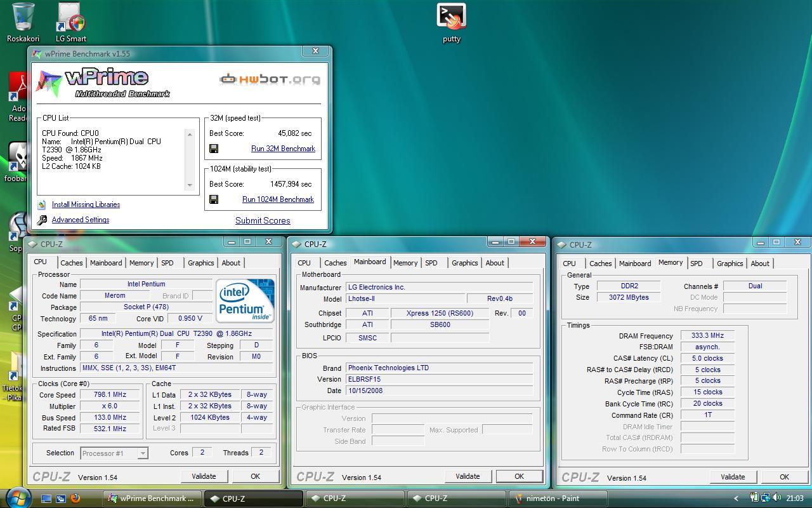The height and width of the screenshot is (508, 812).
Task: Click the power battery tray icon
Action: tap(754, 498)
